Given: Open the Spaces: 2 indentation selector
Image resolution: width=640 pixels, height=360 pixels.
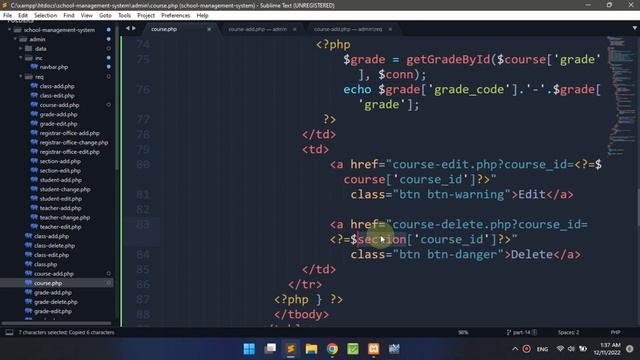Looking at the screenshot, I should tap(568, 333).
